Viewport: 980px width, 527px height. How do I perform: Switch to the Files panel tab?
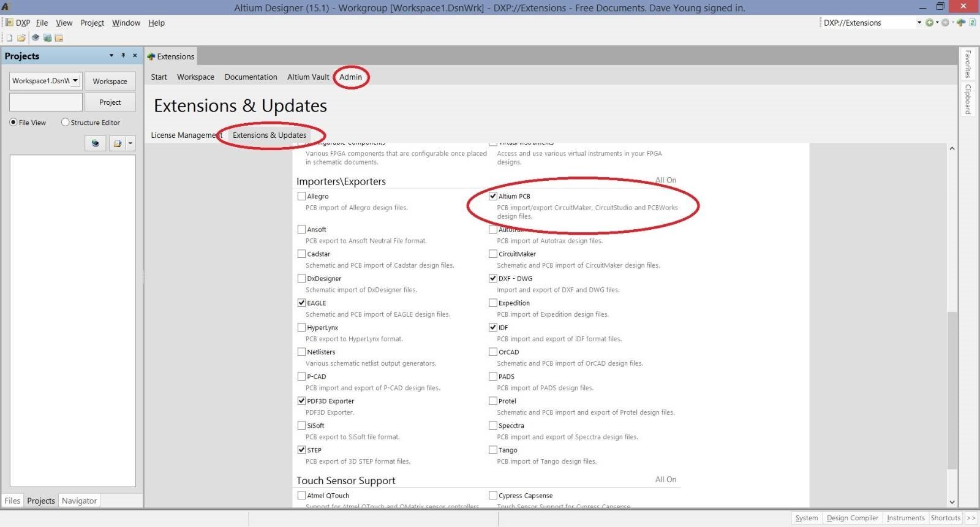tap(12, 501)
